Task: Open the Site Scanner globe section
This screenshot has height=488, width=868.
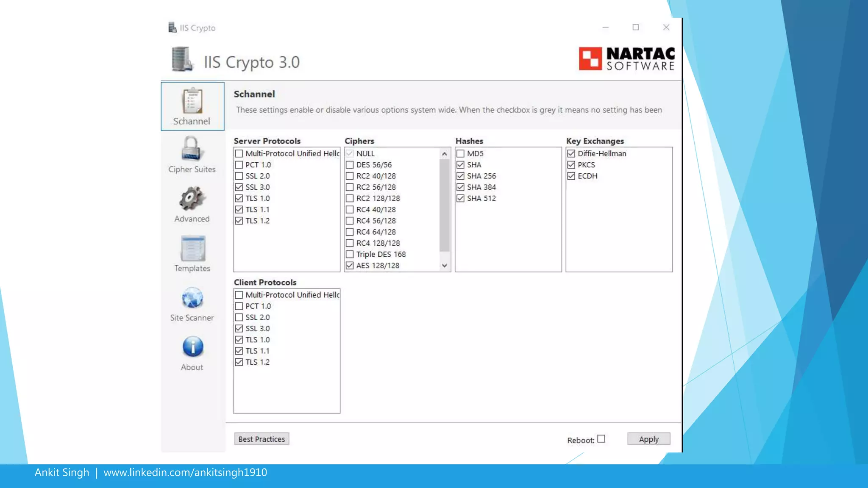Action: click(192, 304)
